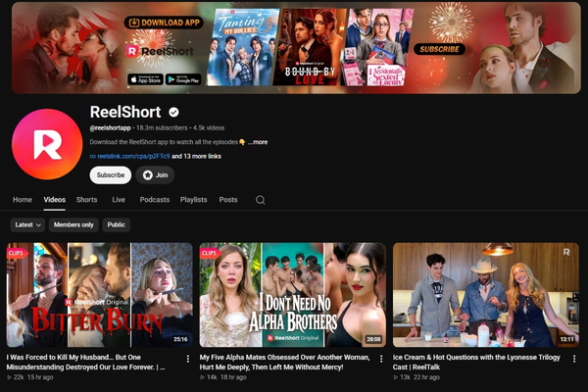
Task: Switch to the Shorts tab
Action: pos(86,200)
